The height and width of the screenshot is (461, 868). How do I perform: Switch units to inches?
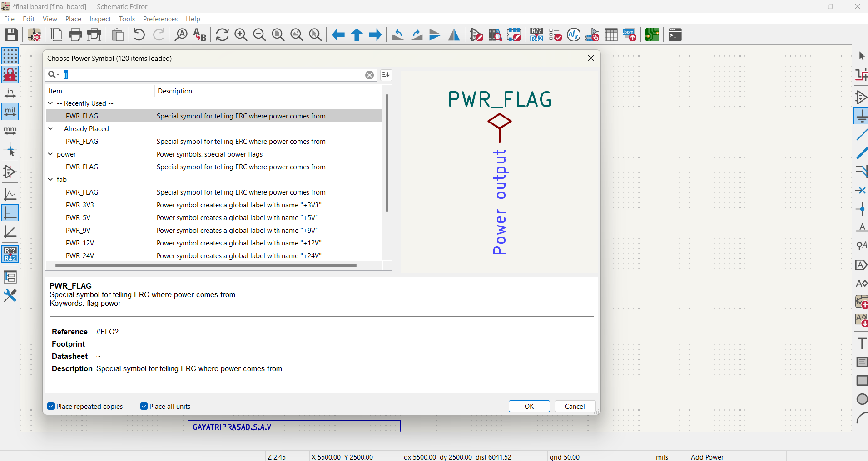(x=10, y=93)
